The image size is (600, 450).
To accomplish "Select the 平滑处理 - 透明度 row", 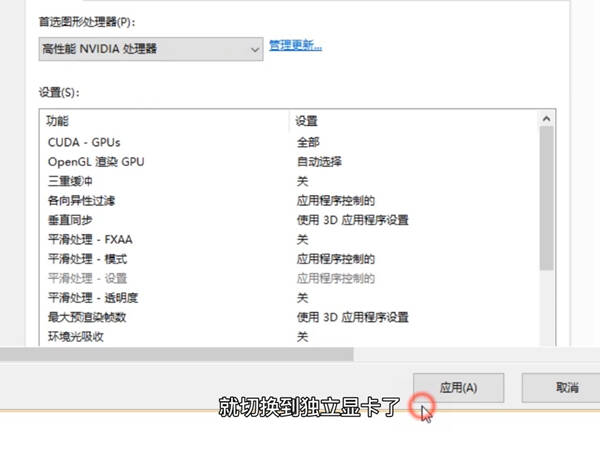I will pos(289,298).
